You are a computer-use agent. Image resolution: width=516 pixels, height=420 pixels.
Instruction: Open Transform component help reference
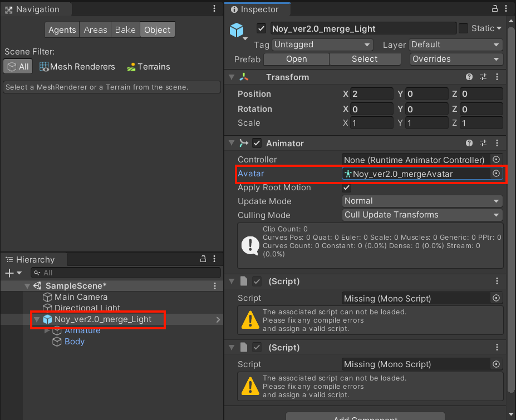(469, 77)
